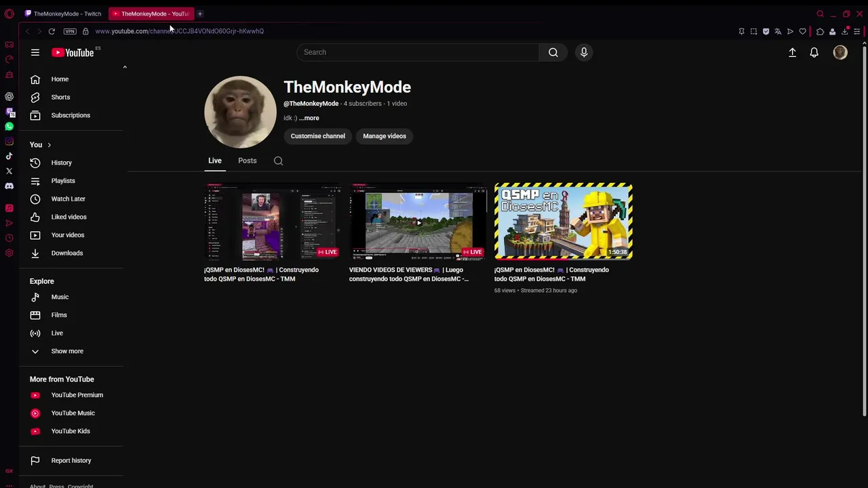
Task: Open ChatGPT in Opera sidebar
Action: tap(9, 96)
